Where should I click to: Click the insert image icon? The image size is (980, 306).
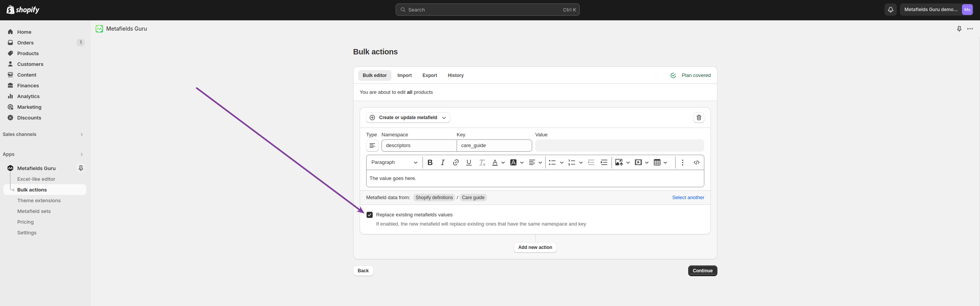[x=619, y=162]
